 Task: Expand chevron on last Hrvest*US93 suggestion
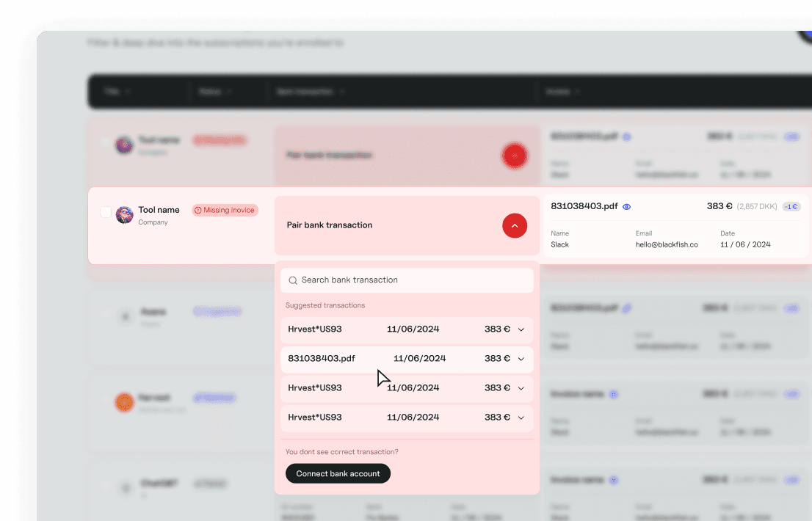click(521, 418)
